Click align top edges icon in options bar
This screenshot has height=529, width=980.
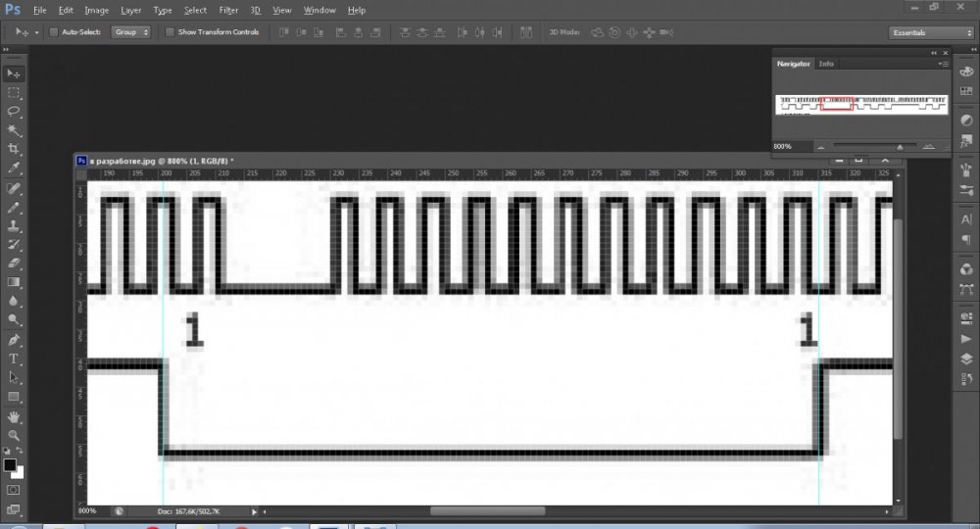pyautogui.click(x=283, y=32)
